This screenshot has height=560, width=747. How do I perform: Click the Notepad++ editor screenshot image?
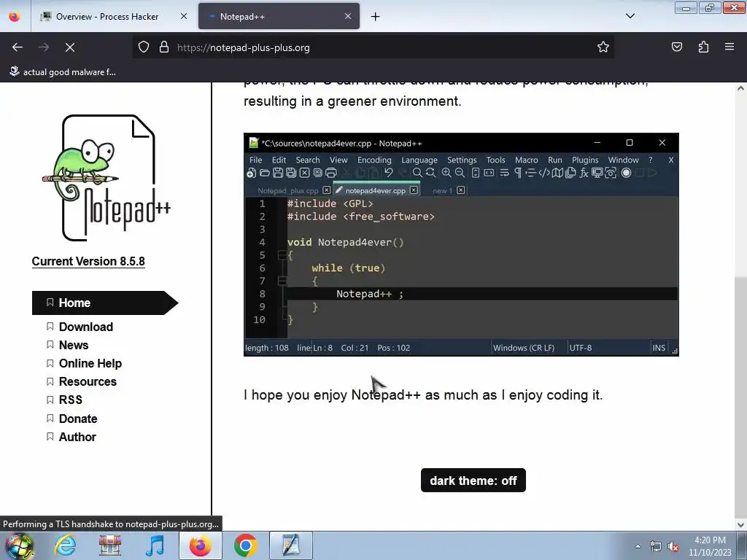[461, 244]
